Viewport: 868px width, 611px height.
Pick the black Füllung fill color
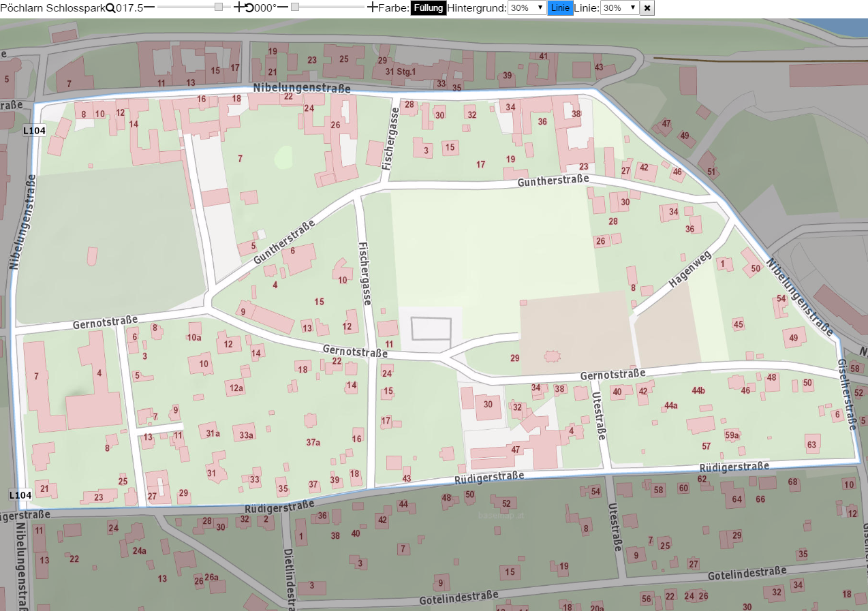pos(429,8)
